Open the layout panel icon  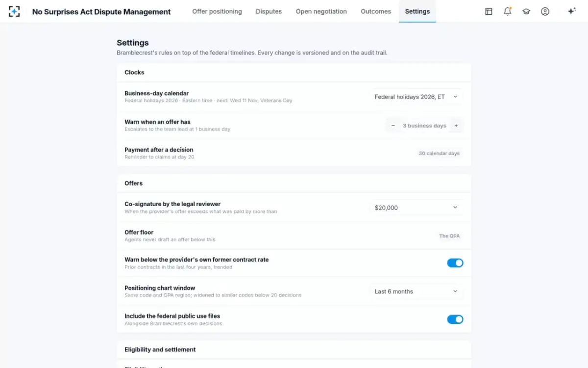tap(489, 11)
